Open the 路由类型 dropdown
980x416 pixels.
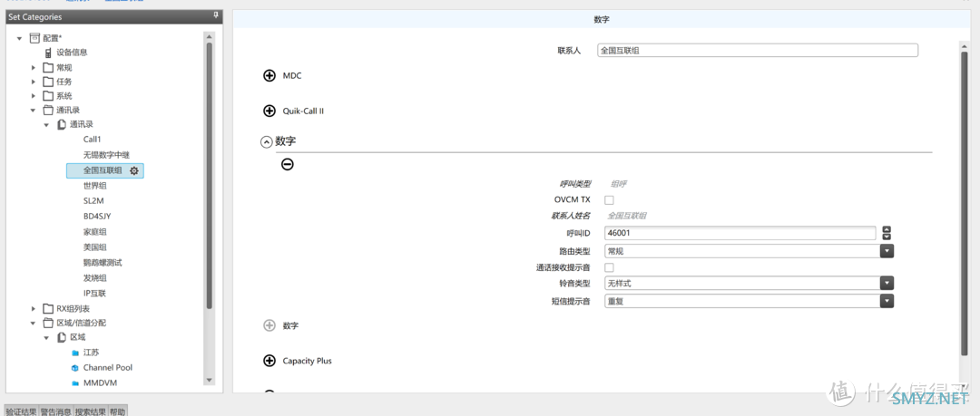point(887,251)
